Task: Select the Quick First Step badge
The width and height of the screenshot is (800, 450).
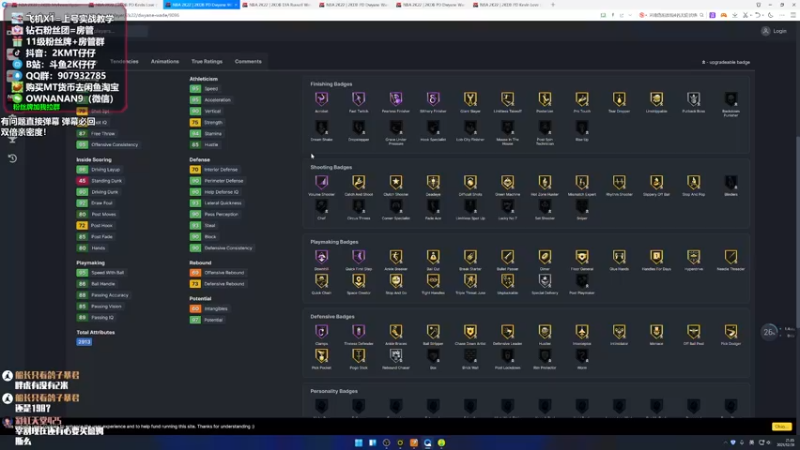Action: tap(359, 256)
